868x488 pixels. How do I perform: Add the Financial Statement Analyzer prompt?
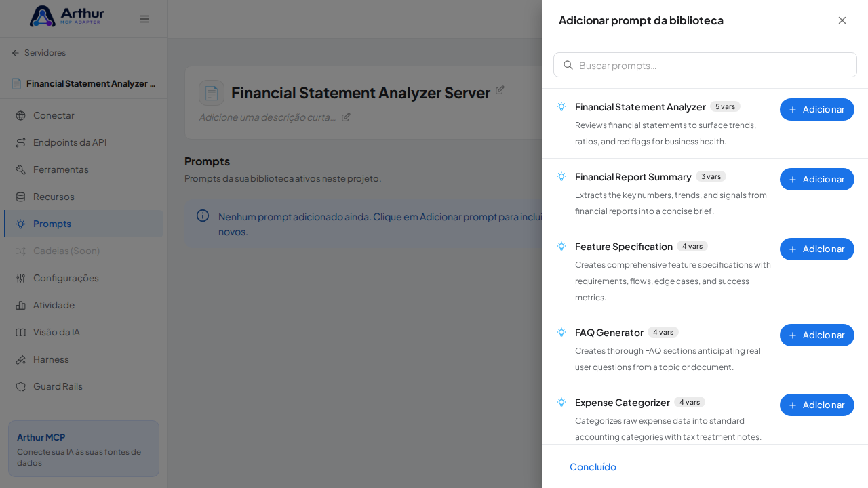(817, 109)
